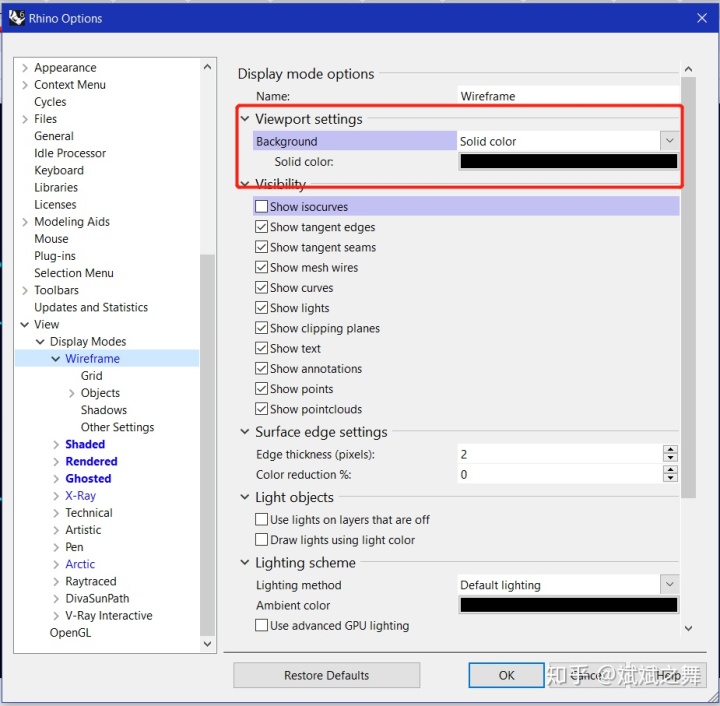Open the Plug-ins options page
Viewport: 720px width, 706px height.
click(55, 256)
